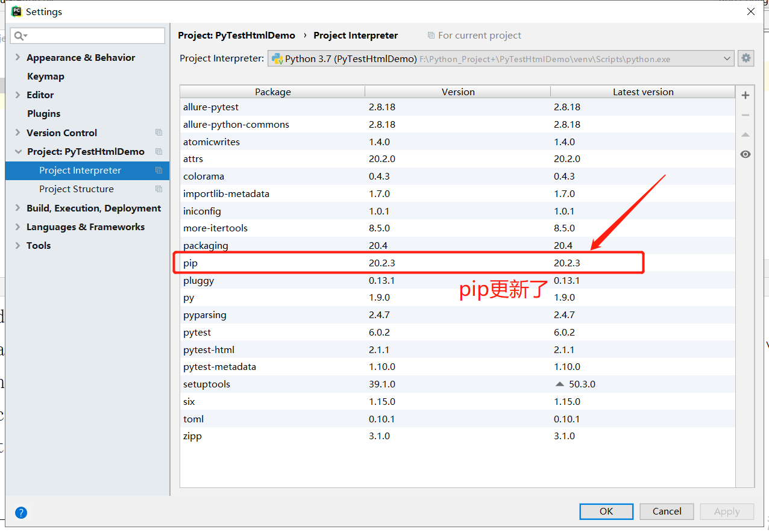Screen dimensions: 769x532
Task: Select the zipp package row
Action: 457,436
